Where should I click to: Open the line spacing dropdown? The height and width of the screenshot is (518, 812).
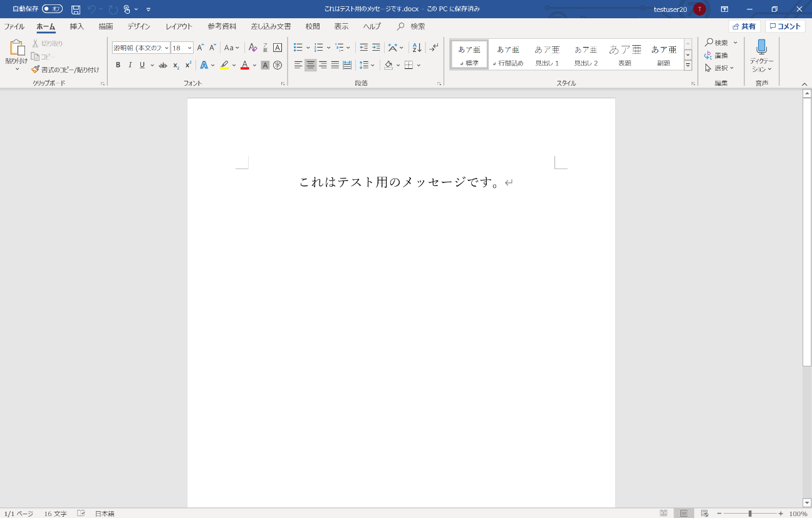point(367,65)
